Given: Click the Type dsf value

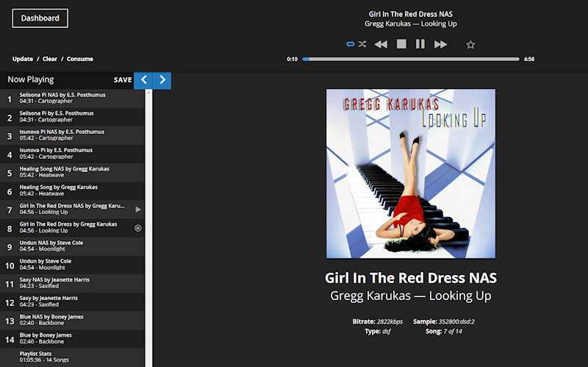Looking at the screenshot, I should pos(387,332).
